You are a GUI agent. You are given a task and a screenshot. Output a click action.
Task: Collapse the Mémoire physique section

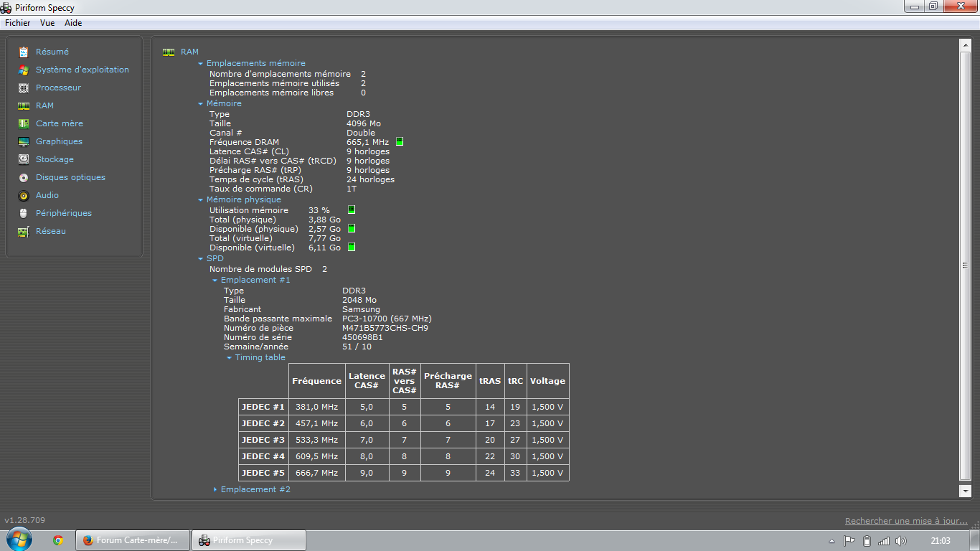coord(201,199)
